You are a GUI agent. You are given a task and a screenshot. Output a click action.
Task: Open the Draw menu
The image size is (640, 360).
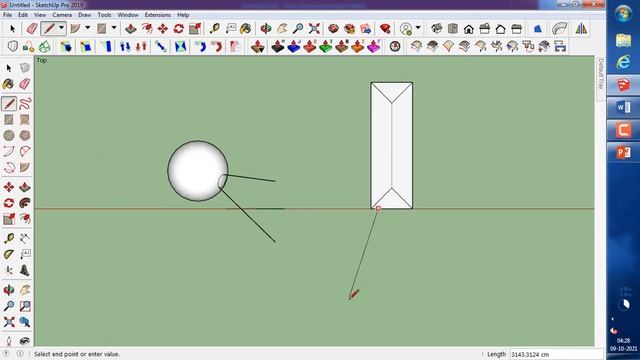(84, 15)
